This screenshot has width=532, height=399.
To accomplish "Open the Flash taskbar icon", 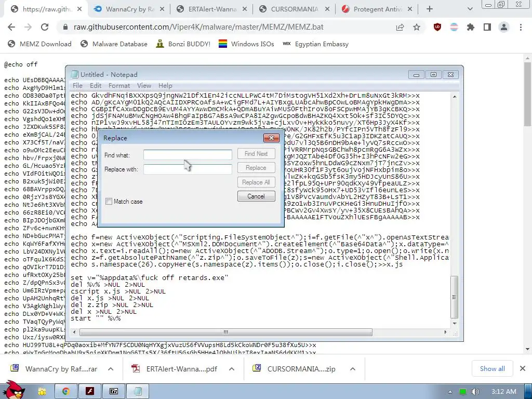I will (x=90, y=392).
